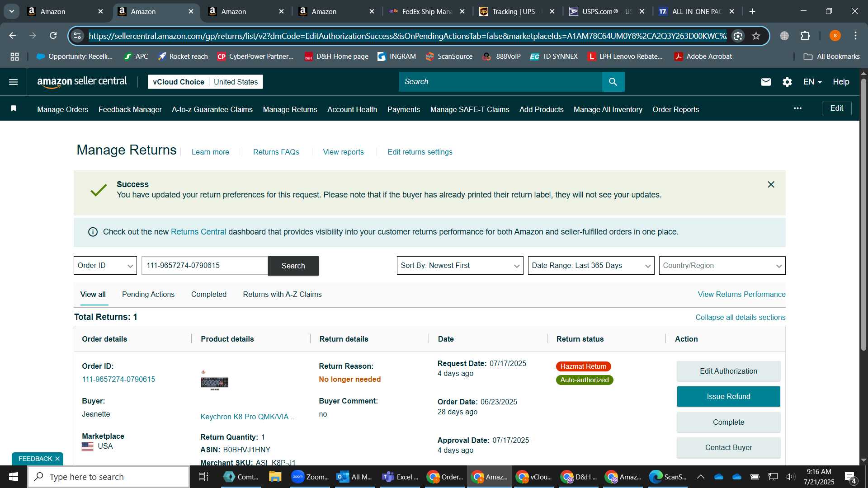Switch to the Completed tab

[x=209, y=294]
